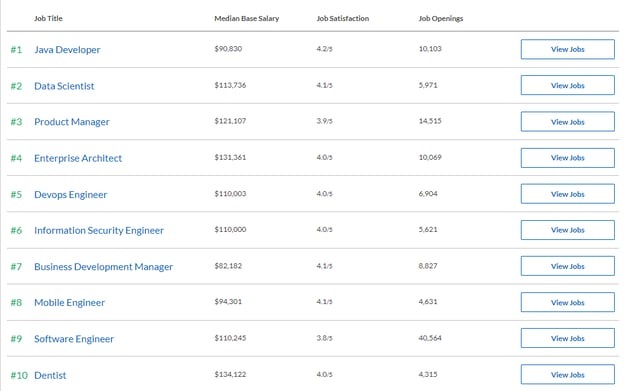Click the 10,069 job openings figure
Screen dimensions: 624x391
click(430, 157)
